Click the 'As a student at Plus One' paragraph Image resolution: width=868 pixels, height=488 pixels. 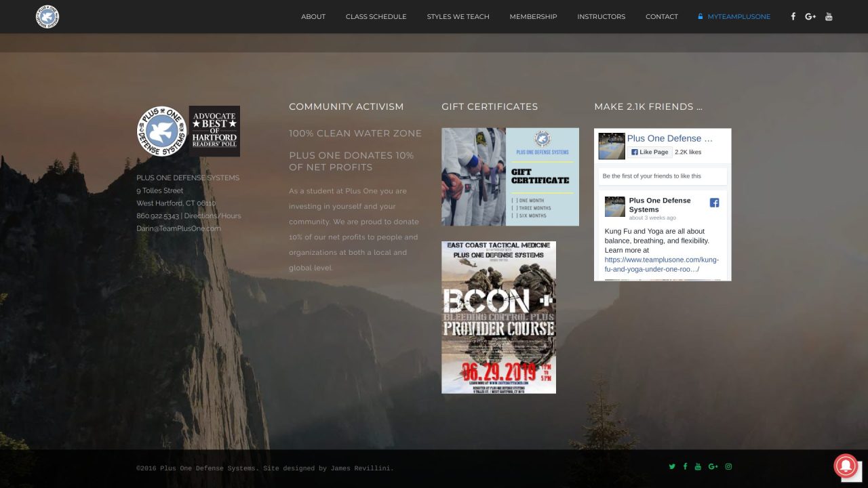354,229
